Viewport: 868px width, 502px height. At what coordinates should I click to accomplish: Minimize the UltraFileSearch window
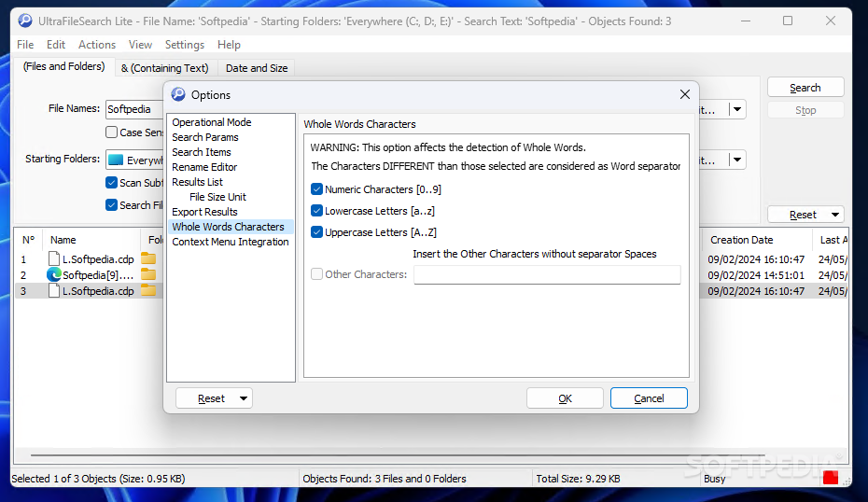point(746,21)
